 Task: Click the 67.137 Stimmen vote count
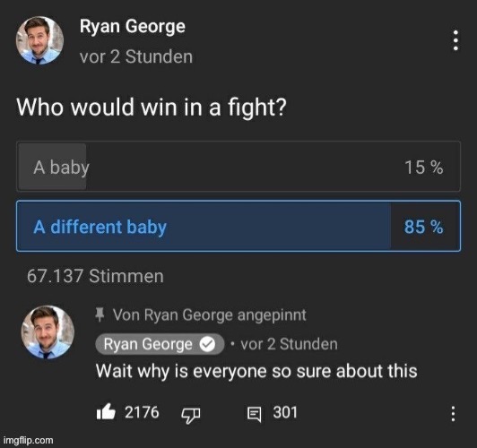tap(95, 276)
